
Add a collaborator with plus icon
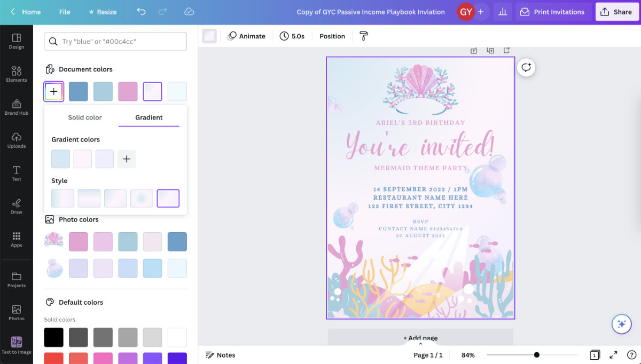coord(481,12)
